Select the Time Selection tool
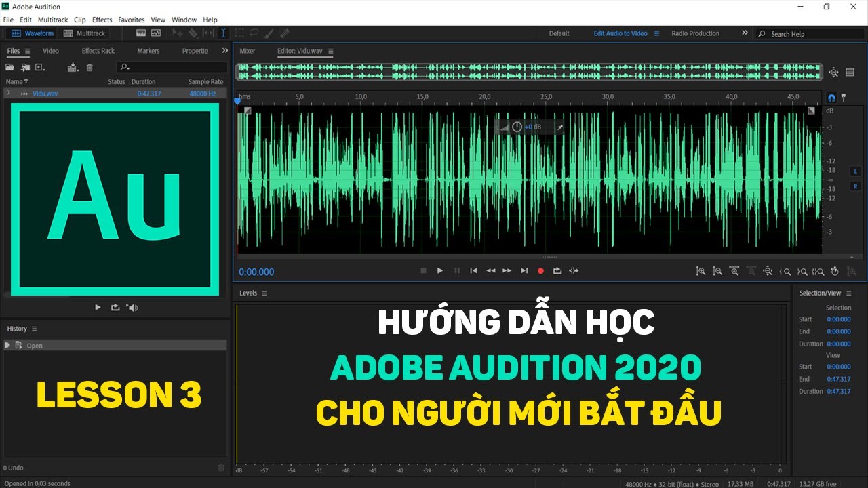 (224, 33)
